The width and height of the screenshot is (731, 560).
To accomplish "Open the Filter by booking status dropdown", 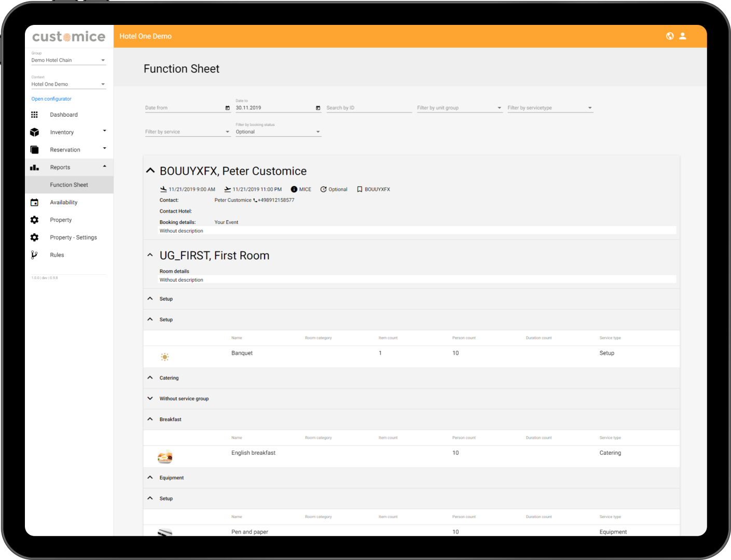I will [278, 132].
